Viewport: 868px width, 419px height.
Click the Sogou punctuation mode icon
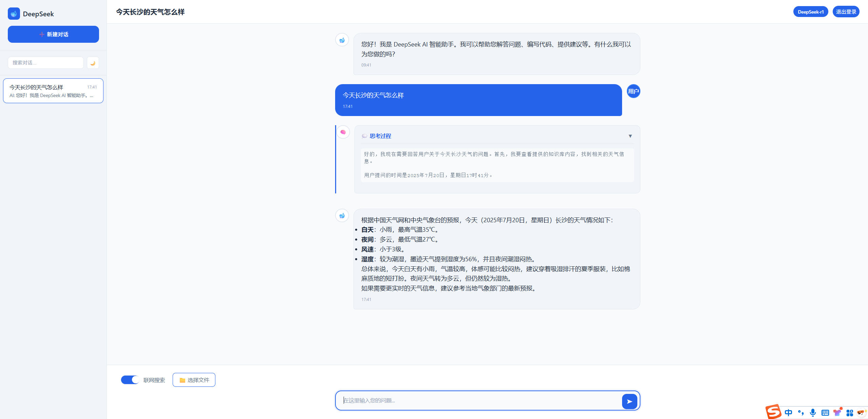tap(801, 413)
